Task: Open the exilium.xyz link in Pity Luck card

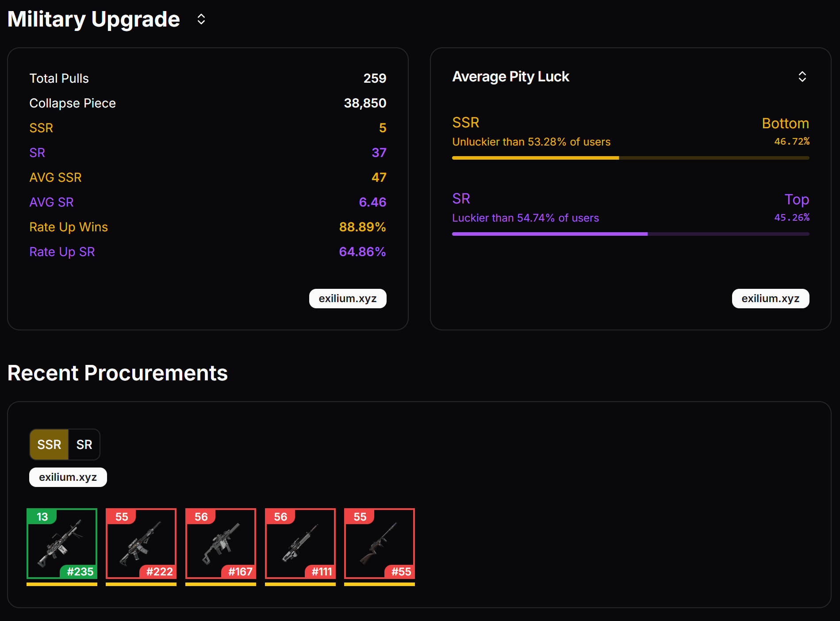Action: (x=771, y=299)
